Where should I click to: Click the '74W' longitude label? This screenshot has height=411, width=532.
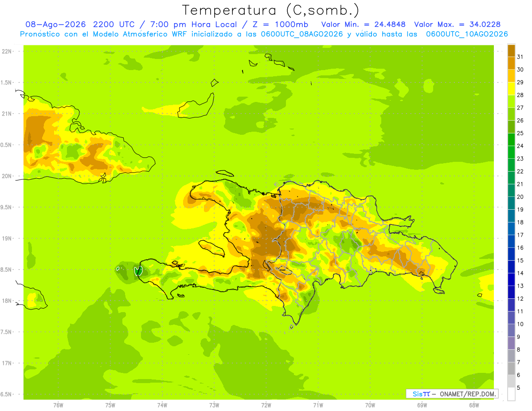pos(162,405)
